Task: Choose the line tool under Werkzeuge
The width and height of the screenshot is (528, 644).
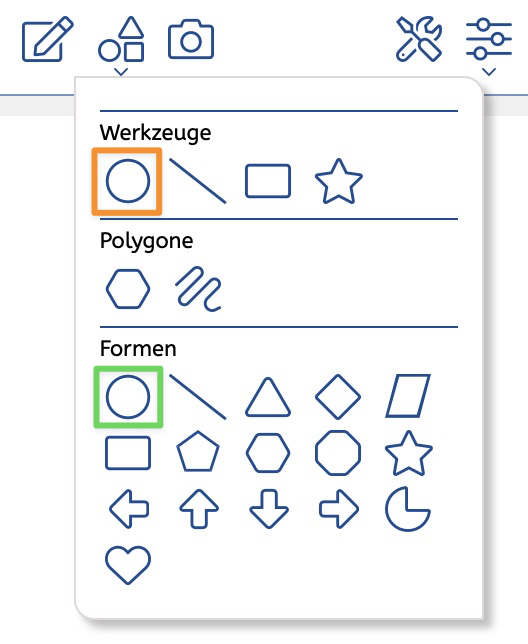Action: coord(197,181)
